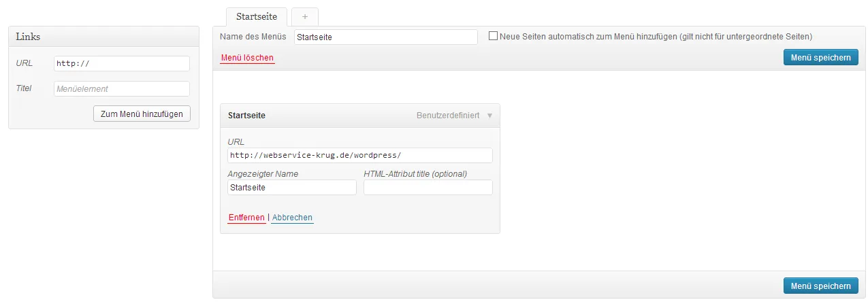Enable automatically adding new pages to menu

[x=493, y=36]
